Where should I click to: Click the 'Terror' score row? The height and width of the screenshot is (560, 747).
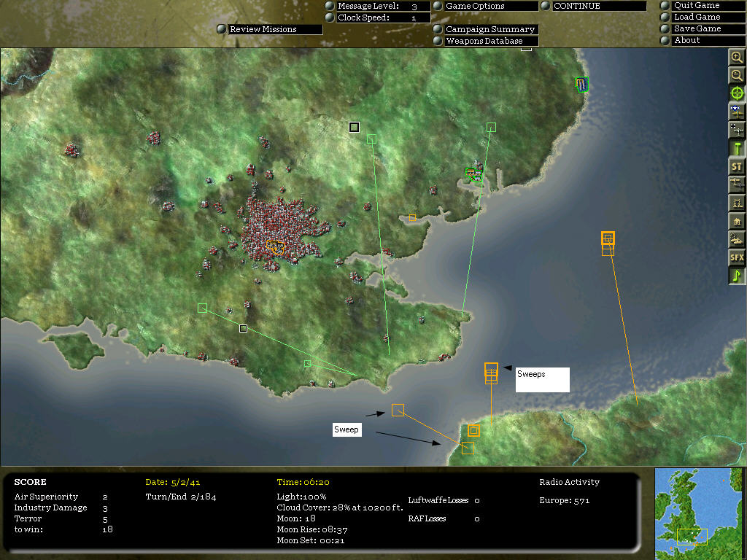[61, 518]
